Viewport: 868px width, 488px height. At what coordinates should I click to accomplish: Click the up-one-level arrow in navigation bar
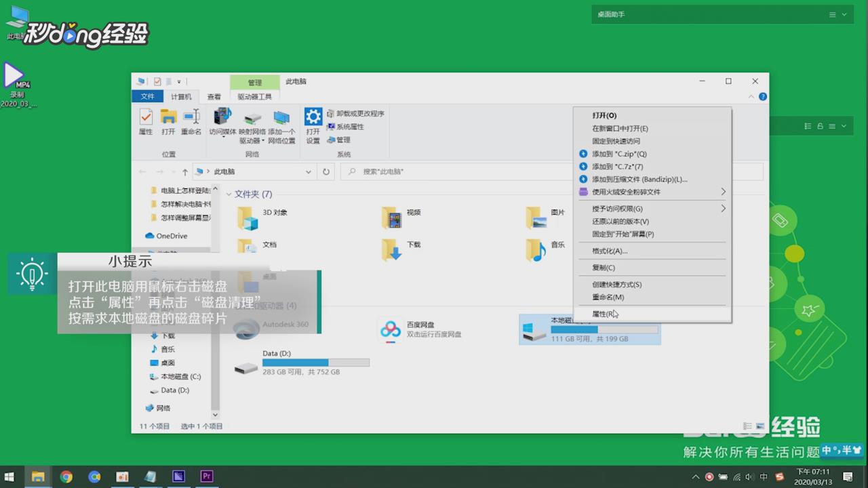(x=184, y=172)
